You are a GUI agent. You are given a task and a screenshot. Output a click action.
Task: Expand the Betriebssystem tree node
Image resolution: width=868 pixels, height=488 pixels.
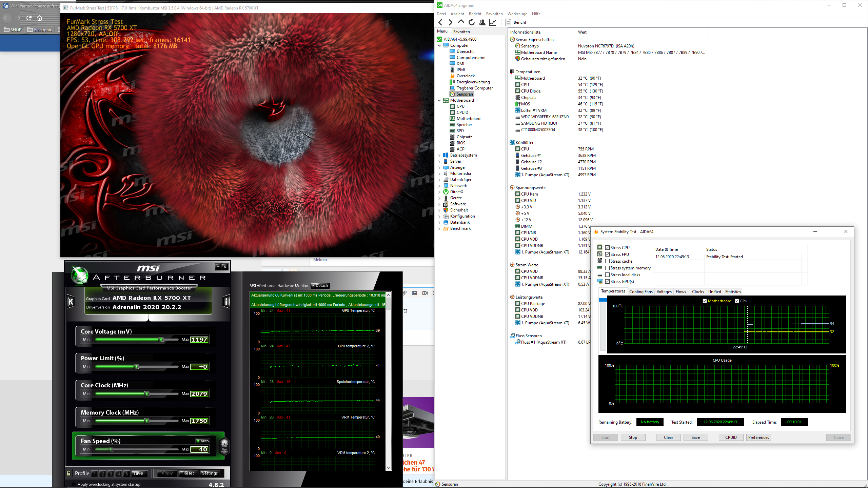point(439,156)
